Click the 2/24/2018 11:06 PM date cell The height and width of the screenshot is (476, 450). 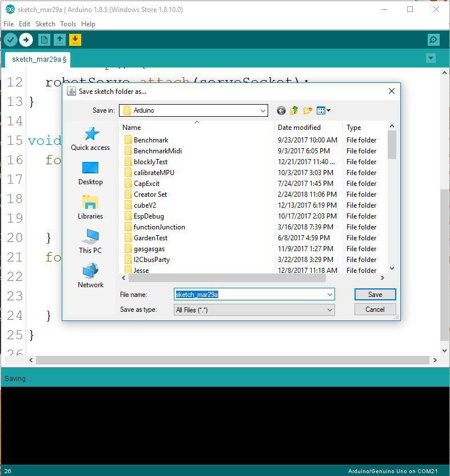(307, 195)
